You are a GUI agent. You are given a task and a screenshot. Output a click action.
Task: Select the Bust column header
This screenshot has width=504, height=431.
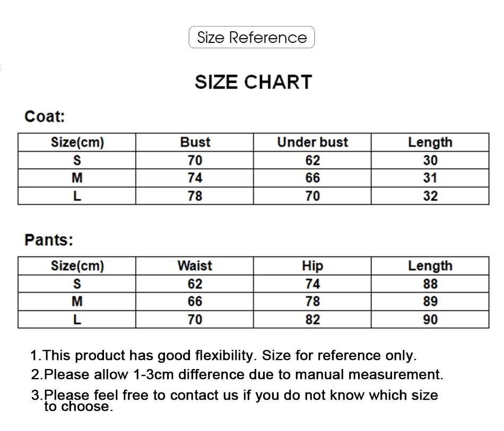195,142
